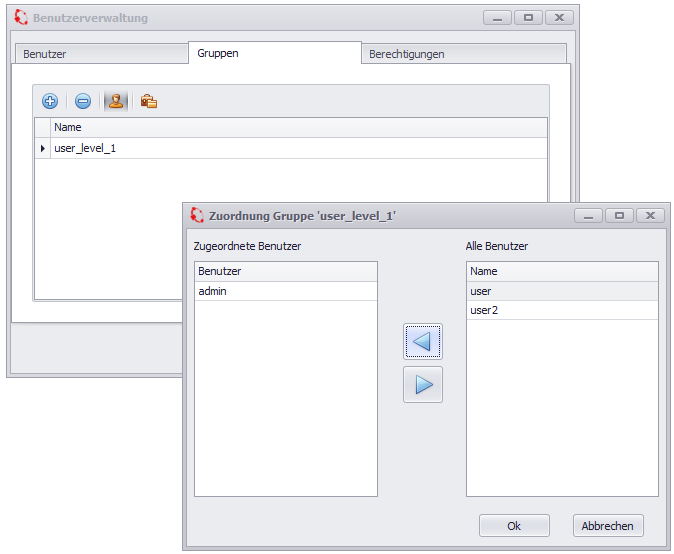Switch to the Benutzer tab
The image size is (674, 554).
(100, 54)
